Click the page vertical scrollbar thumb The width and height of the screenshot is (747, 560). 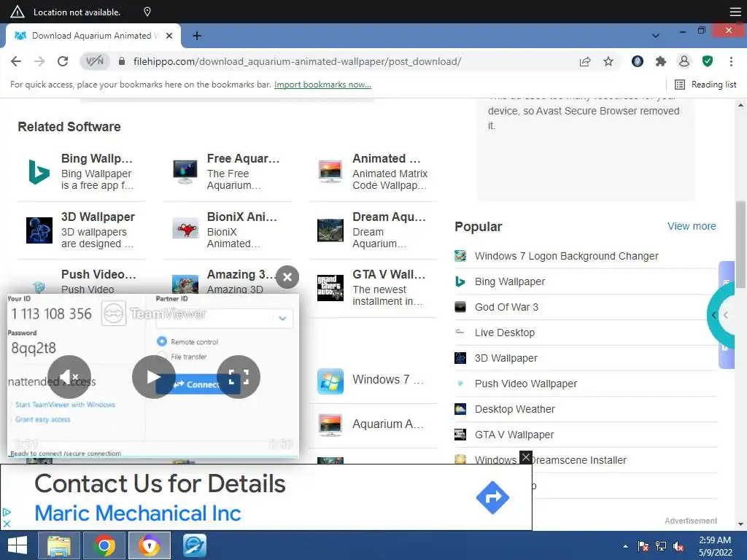tap(741, 245)
